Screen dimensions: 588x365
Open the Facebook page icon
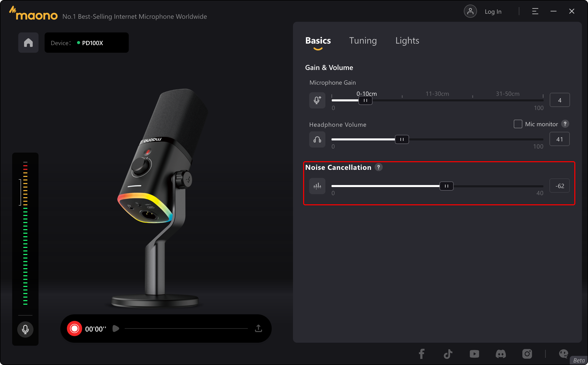(422, 354)
